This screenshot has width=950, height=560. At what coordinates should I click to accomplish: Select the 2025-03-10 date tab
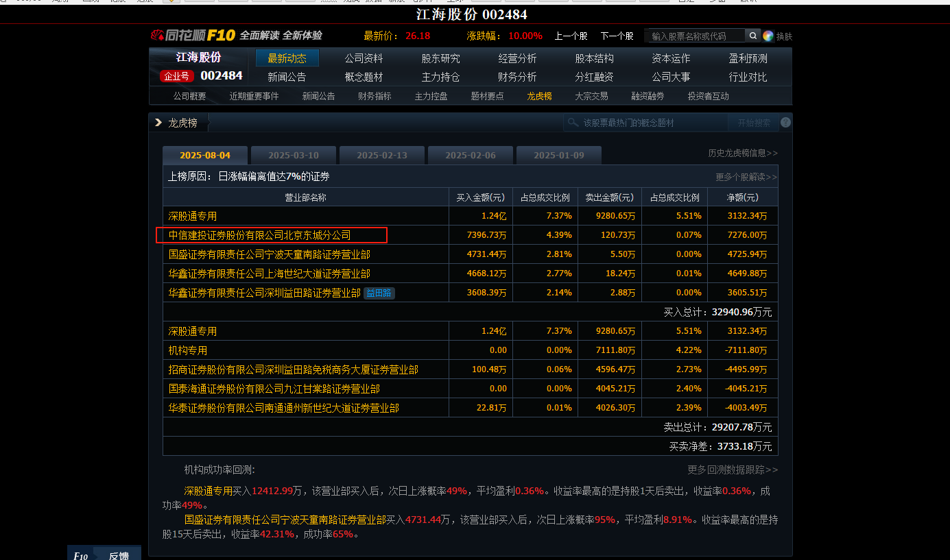tap(294, 155)
